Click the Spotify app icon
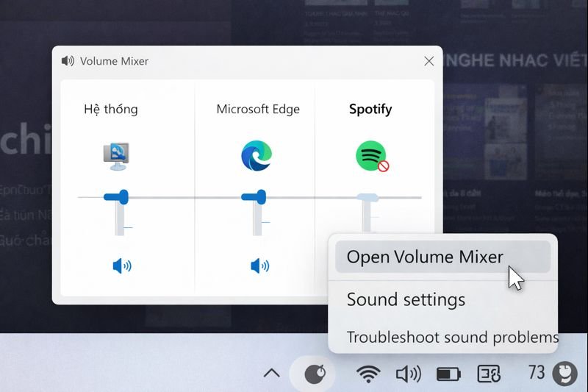 coord(371,156)
